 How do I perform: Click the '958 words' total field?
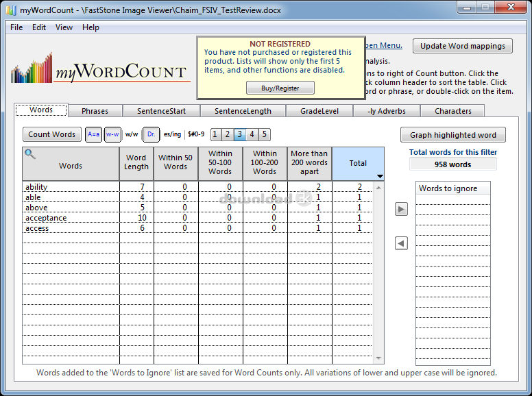coord(453,164)
